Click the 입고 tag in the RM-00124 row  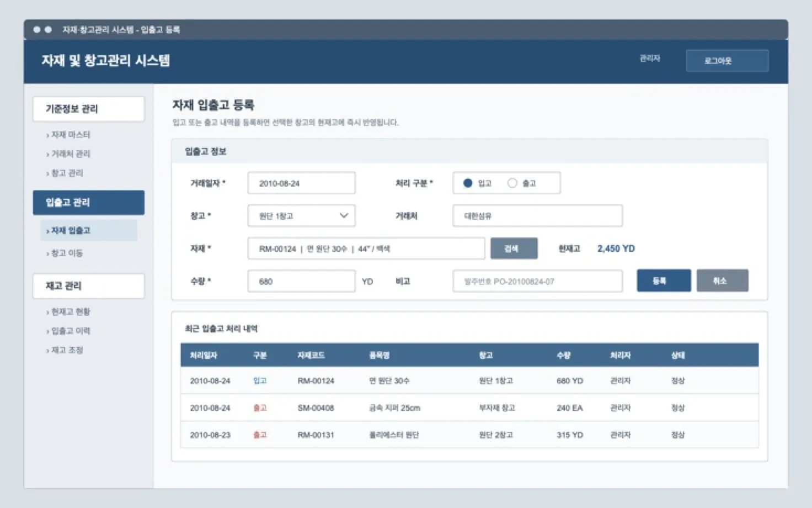(260, 381)
